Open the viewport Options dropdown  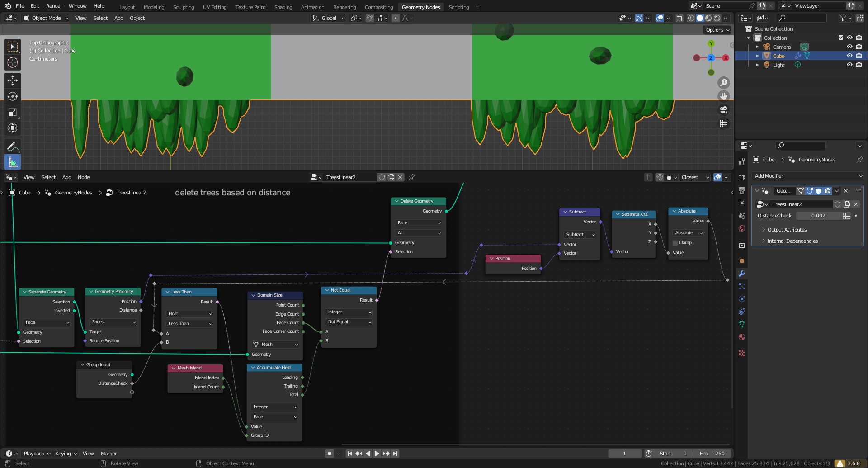tap(717, 30)
